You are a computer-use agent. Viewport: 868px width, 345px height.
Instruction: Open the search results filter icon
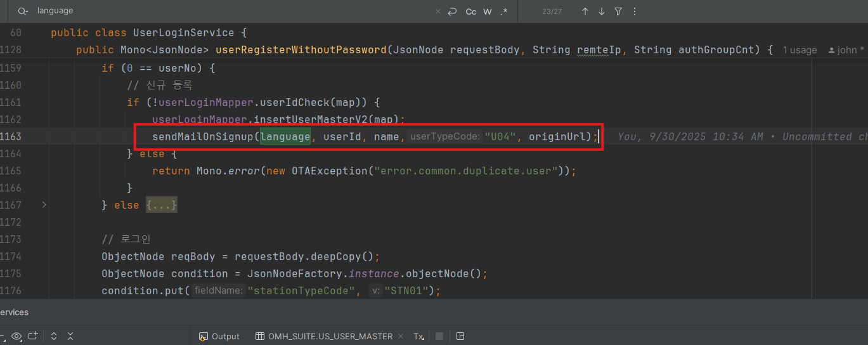pyautogui.click(x=618, y=11)
